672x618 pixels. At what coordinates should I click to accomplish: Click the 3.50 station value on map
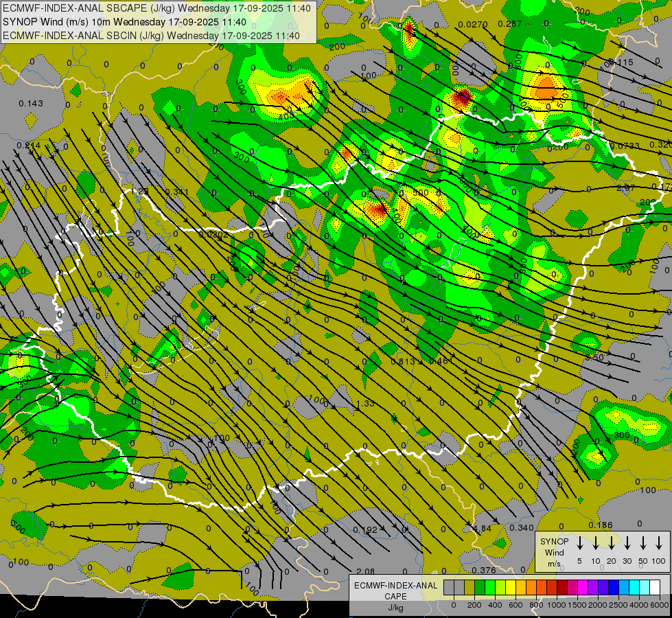(594, 358)
